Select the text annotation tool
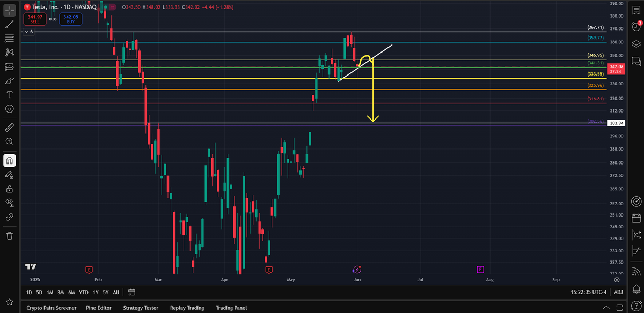 (10, 94)
